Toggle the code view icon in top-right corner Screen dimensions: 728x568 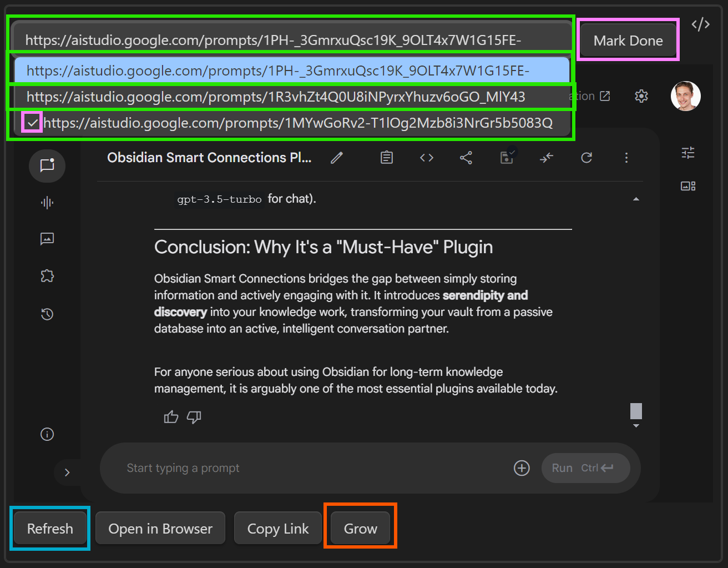click(x=700, y=24)
